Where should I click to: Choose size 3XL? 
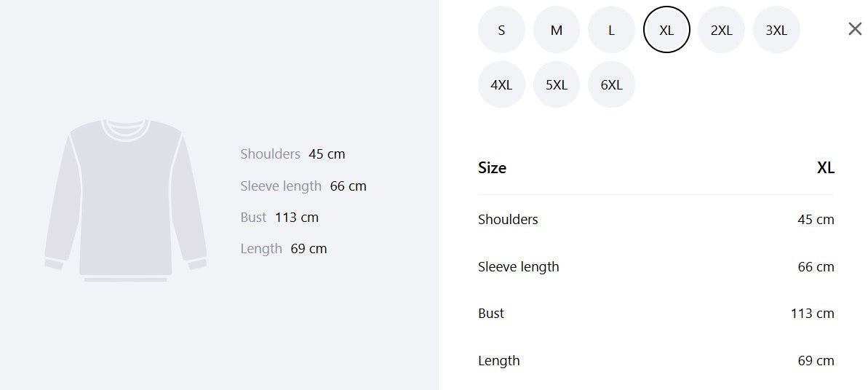coord(776,30)
